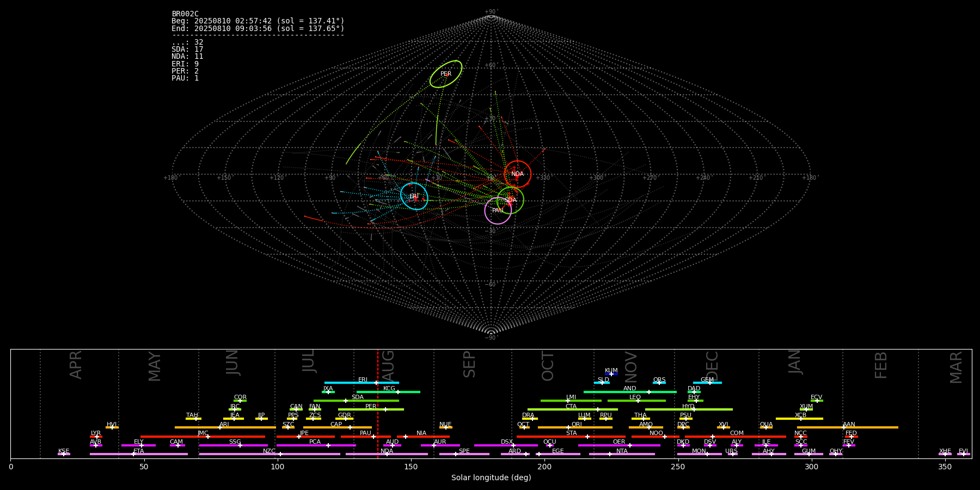Click the red PAU activity bar in timeline
980x490 pixels.
366,437
